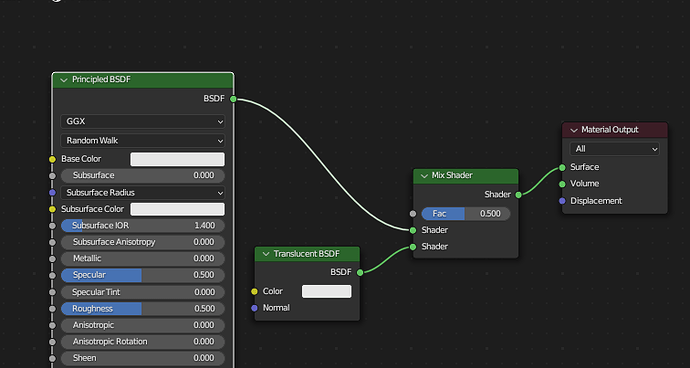Screen dimensions: 690x368
Task: Open the GGX distribution dropdown
Action: click(x=143, y=121)
